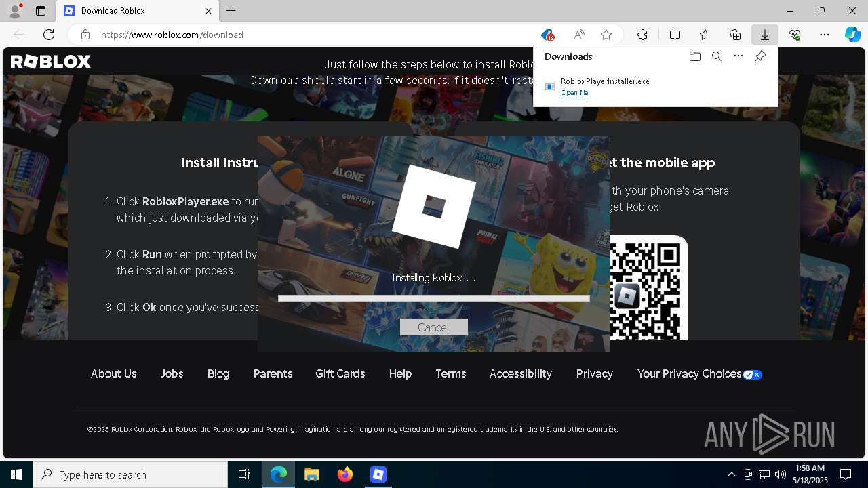Show hidden system tray icons

[731, 474]
